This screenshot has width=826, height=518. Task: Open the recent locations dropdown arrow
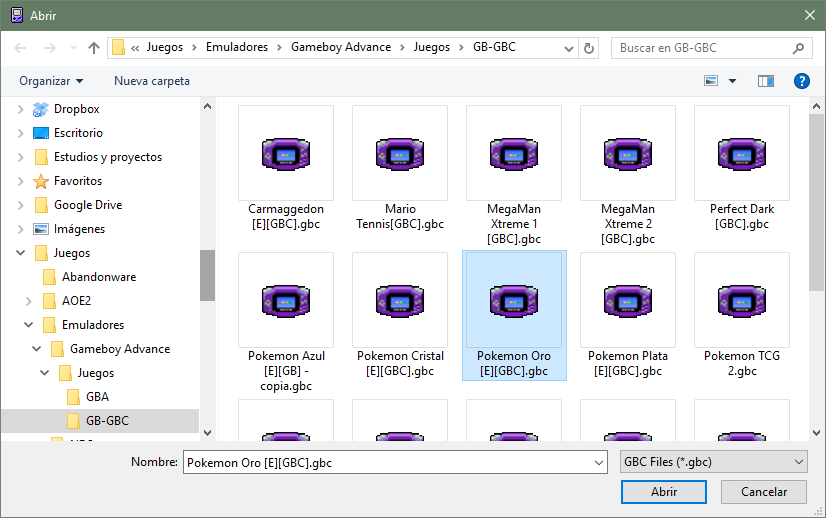click(x=73, y=48)
